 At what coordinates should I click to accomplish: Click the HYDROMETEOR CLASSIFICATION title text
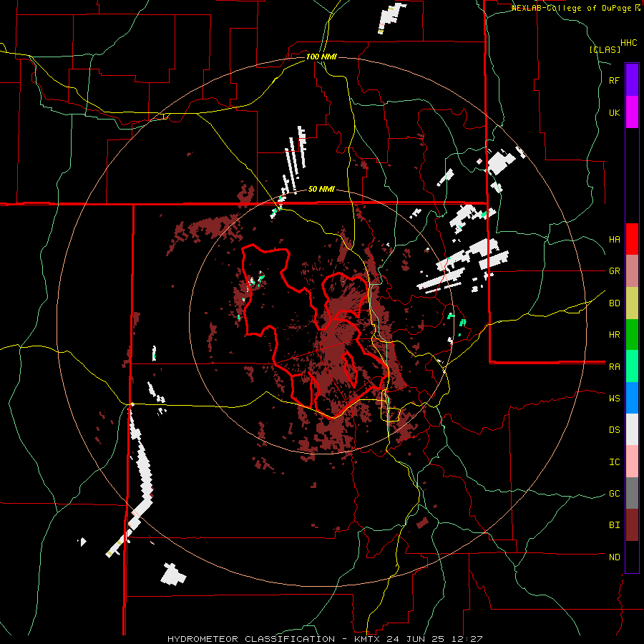click(251, 639)
